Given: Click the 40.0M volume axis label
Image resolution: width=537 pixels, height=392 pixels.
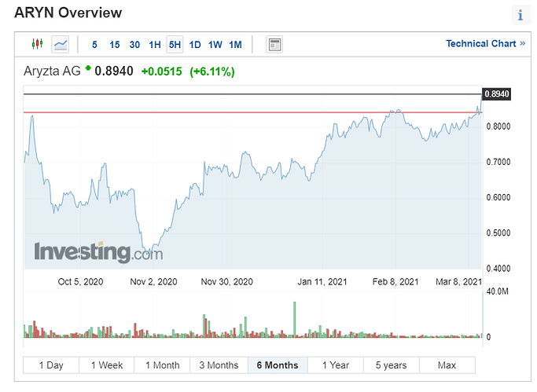Looking at the screenshot, I should point(497,291).
